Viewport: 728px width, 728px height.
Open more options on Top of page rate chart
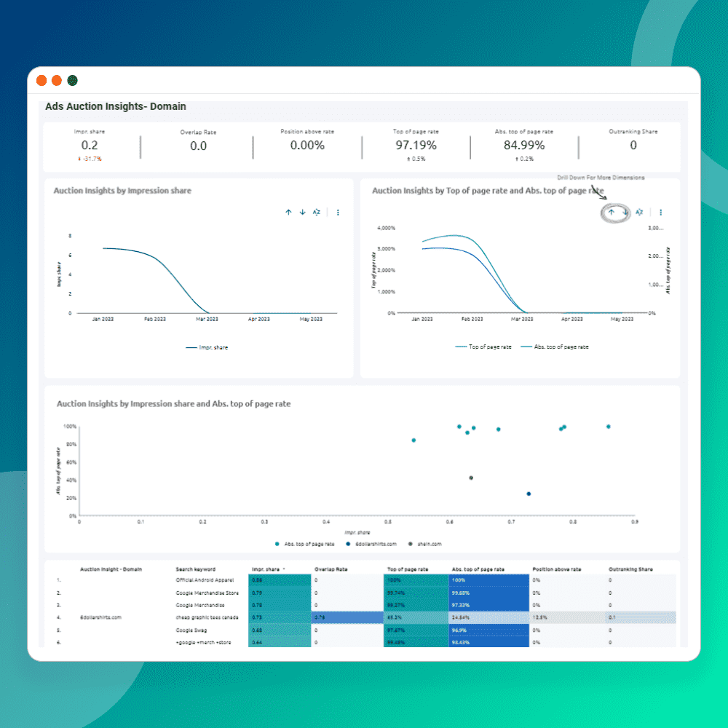tap(661, 212)
